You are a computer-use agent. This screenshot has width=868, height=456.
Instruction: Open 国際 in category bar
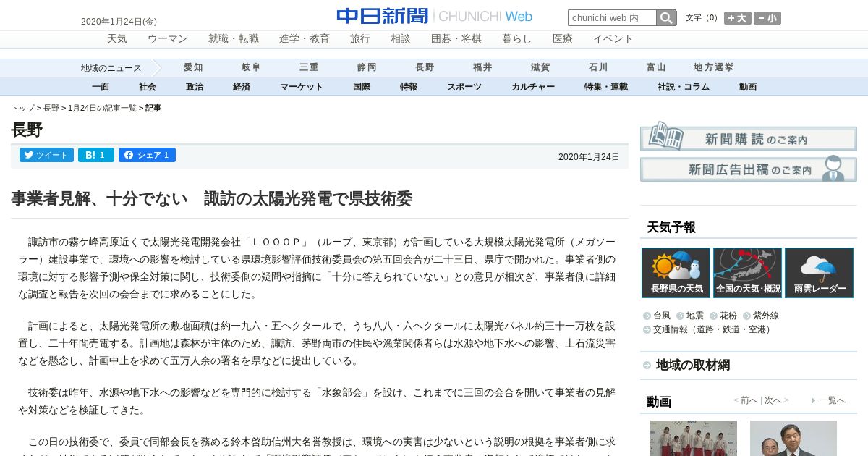pos(362,87)
